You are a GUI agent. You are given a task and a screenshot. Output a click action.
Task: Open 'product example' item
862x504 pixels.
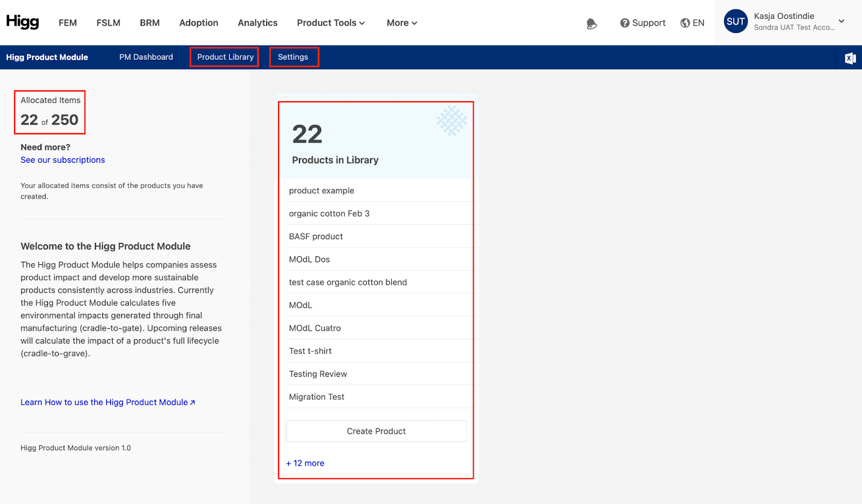coord(376,191)
